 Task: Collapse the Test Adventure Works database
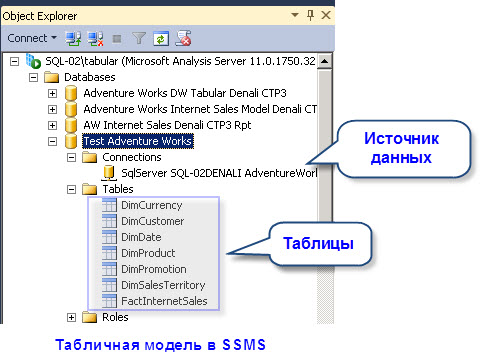pos(52,141)
